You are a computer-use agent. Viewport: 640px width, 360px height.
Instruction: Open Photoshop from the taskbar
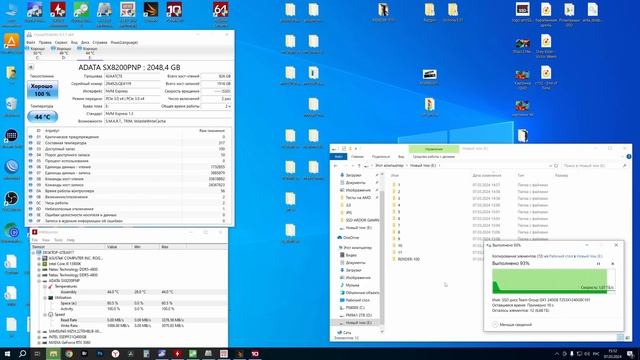point(100,353)
